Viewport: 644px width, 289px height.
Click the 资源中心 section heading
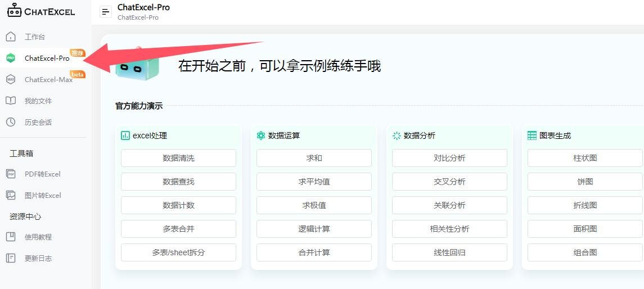(25, 216)
